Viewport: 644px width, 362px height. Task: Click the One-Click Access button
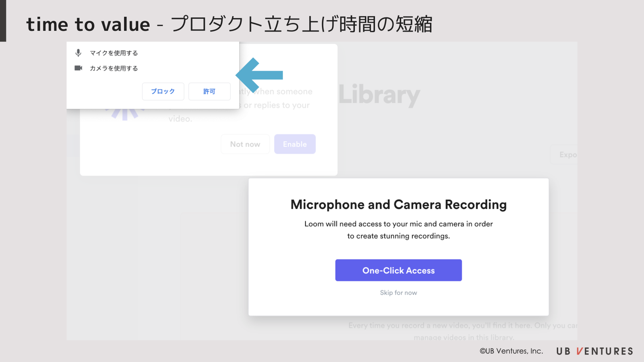coord(398,270)
